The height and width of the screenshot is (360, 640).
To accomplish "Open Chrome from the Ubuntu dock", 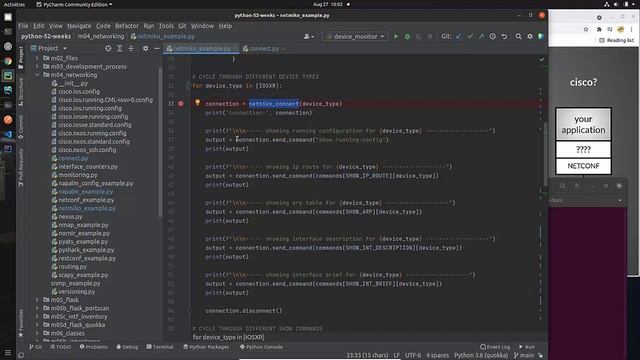I will (8, 61).
